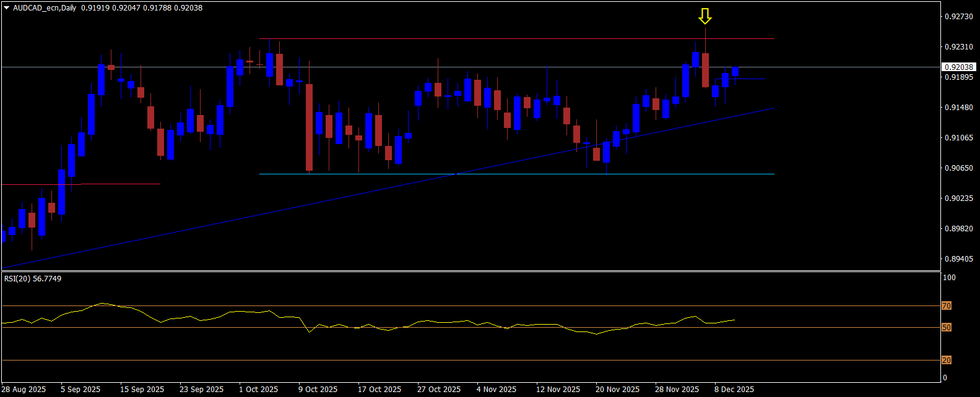Click the RSI(20) indicator label
Screen dimensions: 980x397
(33, 279)
